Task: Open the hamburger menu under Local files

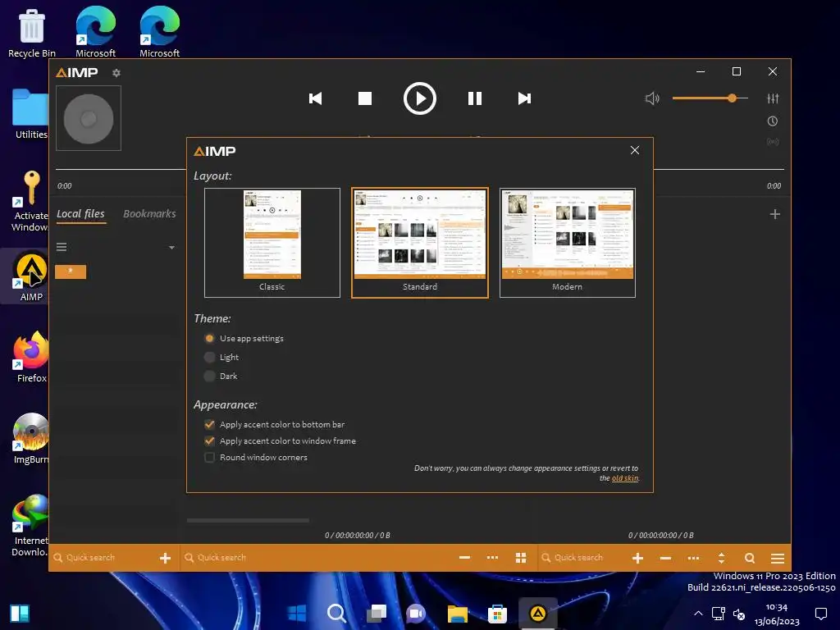Action: (x=62, y=247)
